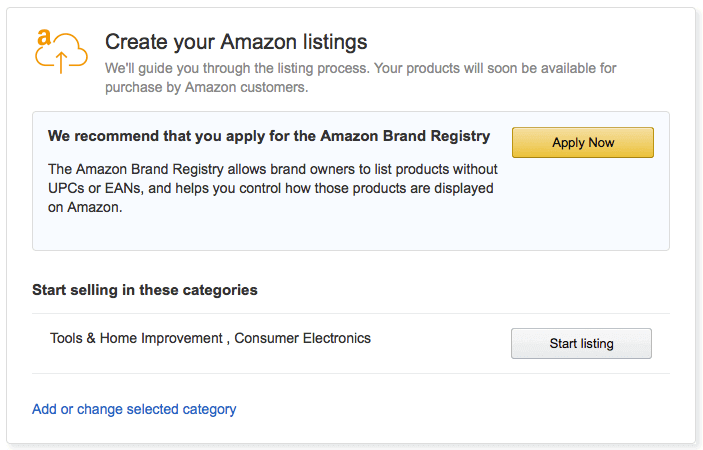Image resolution: width=703 pixels, height=450 pixels.
Task: Click the word 'category' in the bottom link
Action: pyautogui.click(x=209, y=410)
